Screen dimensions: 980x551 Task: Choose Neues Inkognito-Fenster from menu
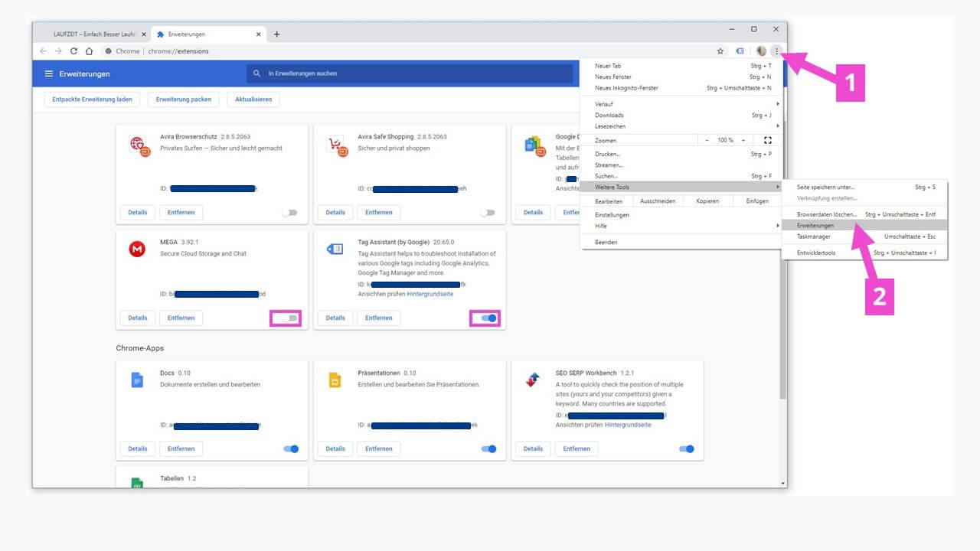click(x=681, y=88)
